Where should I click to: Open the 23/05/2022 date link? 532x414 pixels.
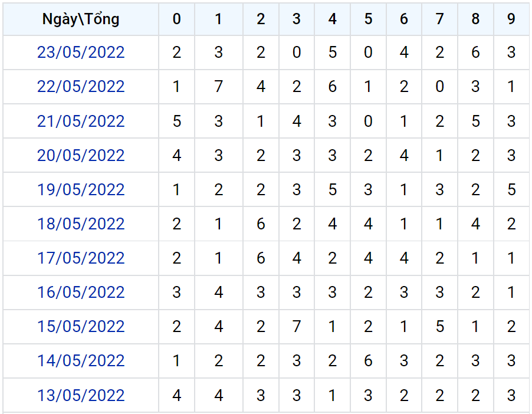pyautogui.click(x=81, y=52)
